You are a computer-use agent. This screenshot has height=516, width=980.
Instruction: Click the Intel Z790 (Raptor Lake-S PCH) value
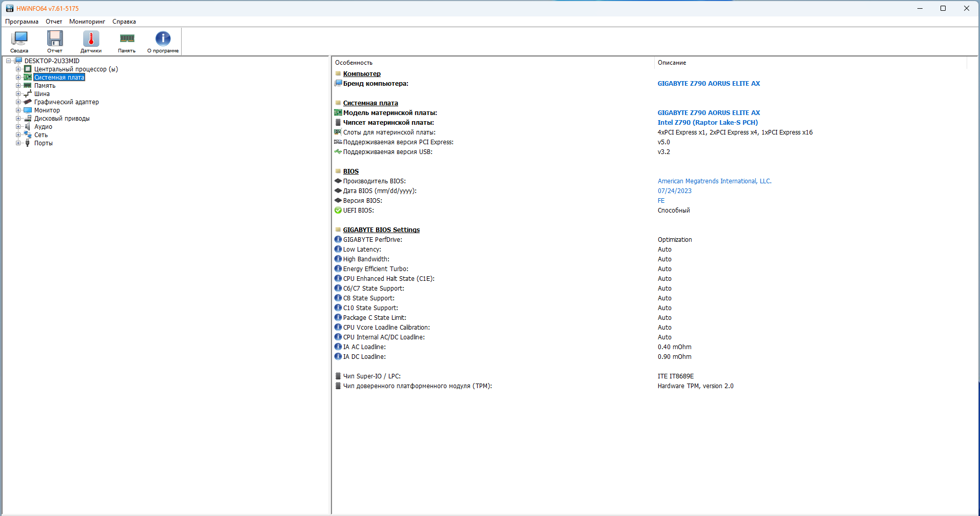pos(708,123)
